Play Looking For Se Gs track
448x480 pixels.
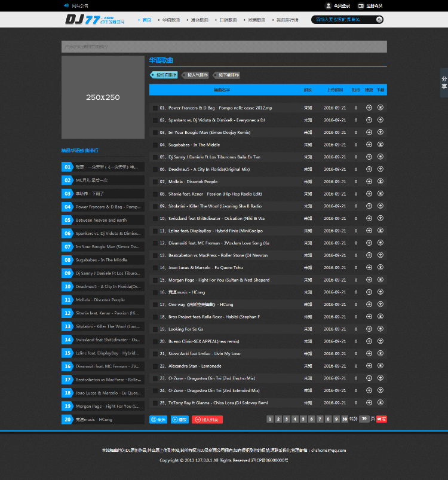[x=369, y=329]
